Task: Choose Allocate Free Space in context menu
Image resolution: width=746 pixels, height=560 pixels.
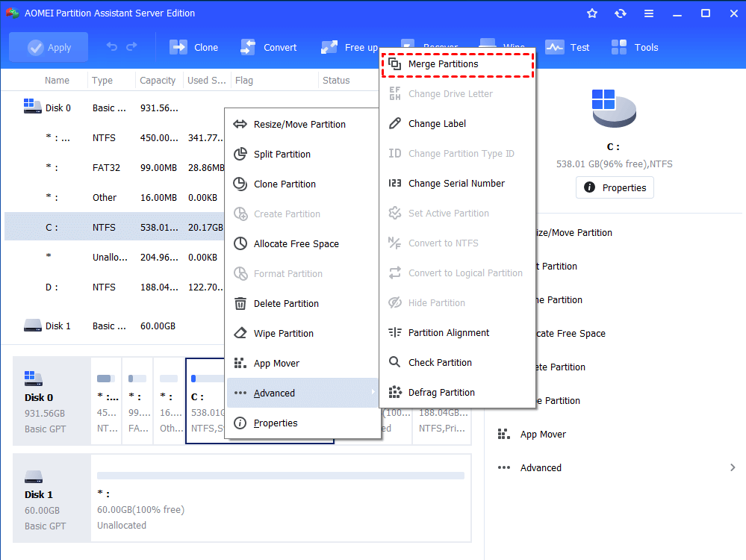Action: (x=302, y=243)
